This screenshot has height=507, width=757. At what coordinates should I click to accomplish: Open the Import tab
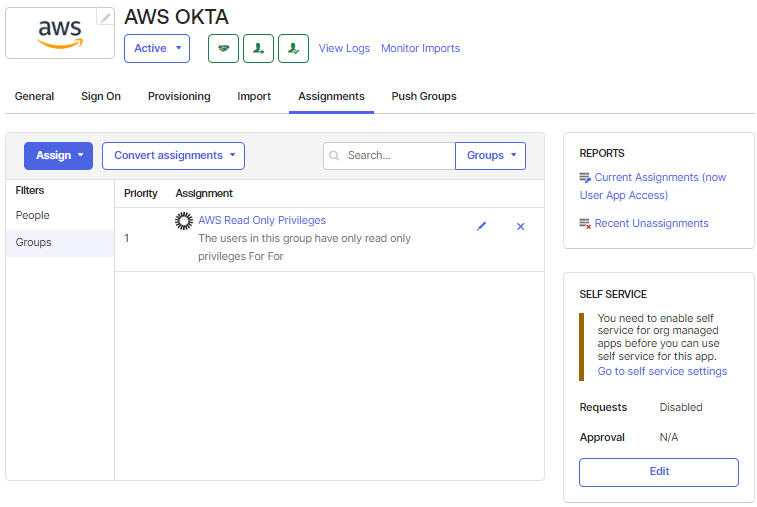[254, 96]
